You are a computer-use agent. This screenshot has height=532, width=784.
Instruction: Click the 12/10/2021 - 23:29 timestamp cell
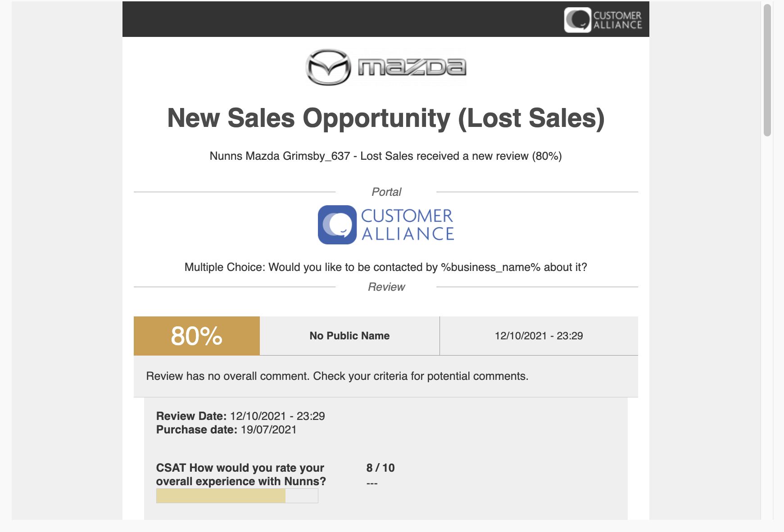(x=539, y=336)
